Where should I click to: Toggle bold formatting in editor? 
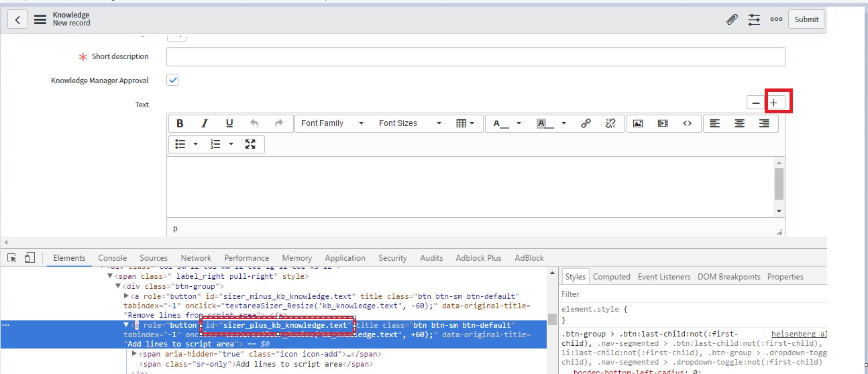[180, 123]
